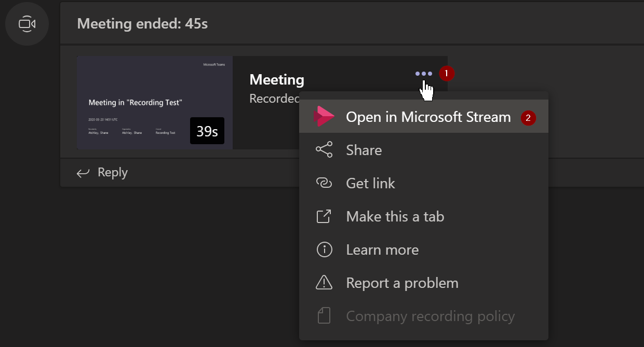Open the recording's more options ellipsis
Screen dimensions: 644x347
pyautogui.click(x=423, y=74)
